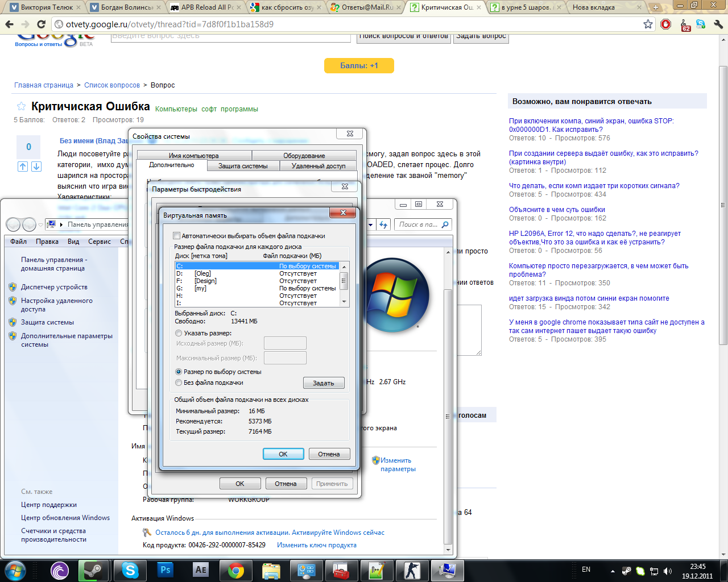Reload the current page in Chrome
This screenshot has height=582, width=728.
(41, 24)
